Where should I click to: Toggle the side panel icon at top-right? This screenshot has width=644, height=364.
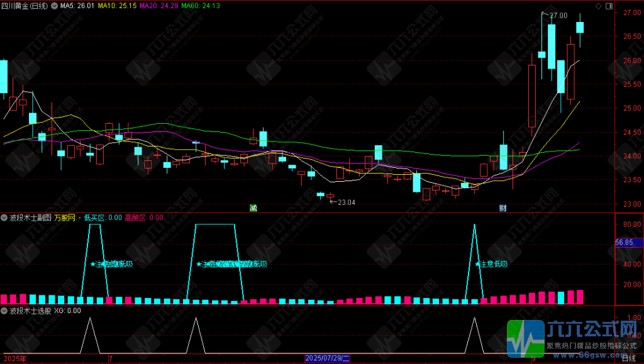[x=609, y=6]
